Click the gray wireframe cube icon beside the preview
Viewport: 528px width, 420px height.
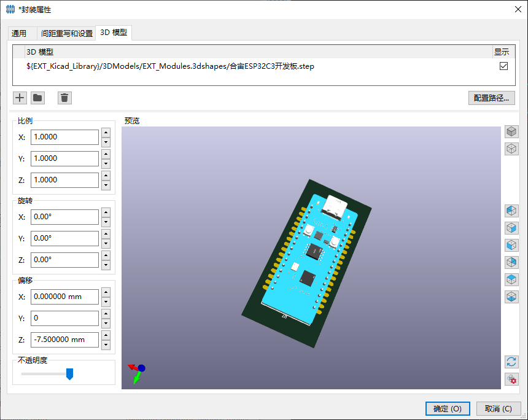tap(511, 149)
